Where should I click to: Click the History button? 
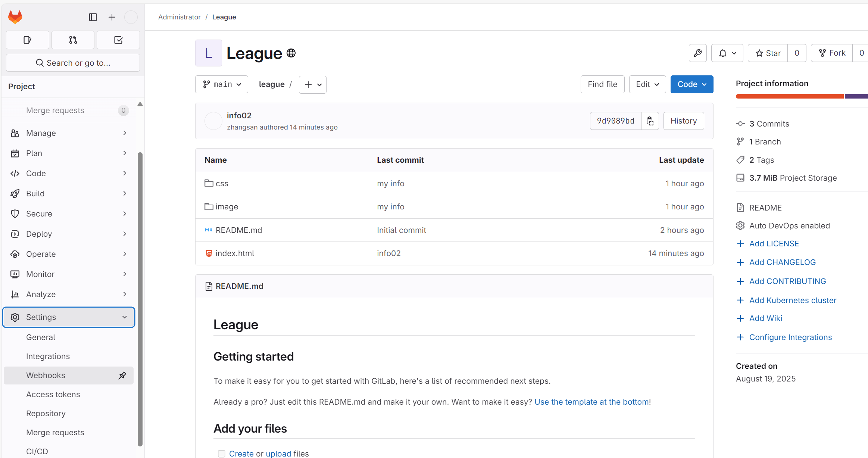click(684, 121)
